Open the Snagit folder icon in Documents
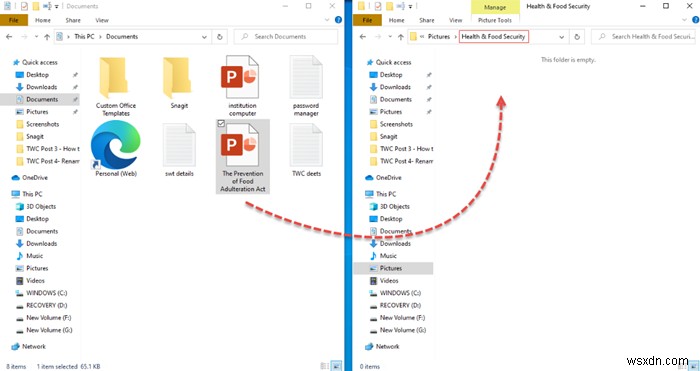700x371 pixels. pos(179,83)
